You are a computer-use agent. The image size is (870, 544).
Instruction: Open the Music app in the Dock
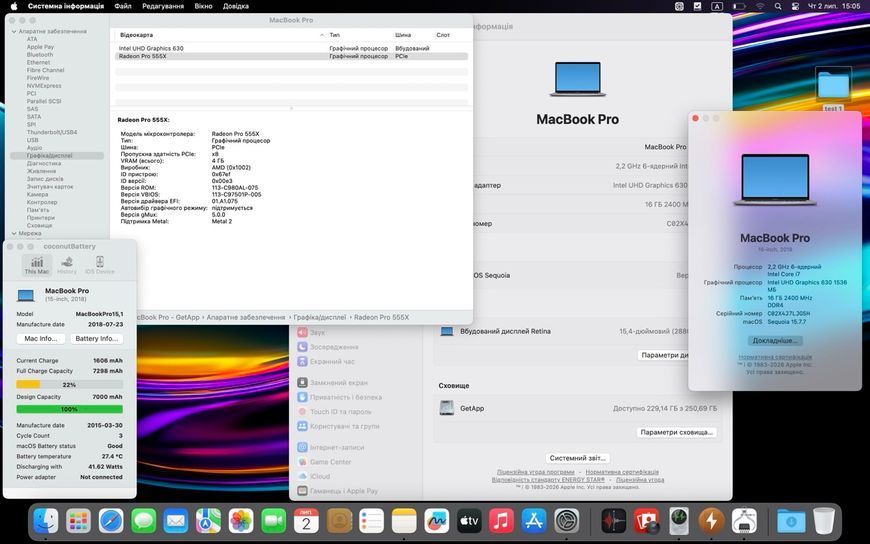501,521
